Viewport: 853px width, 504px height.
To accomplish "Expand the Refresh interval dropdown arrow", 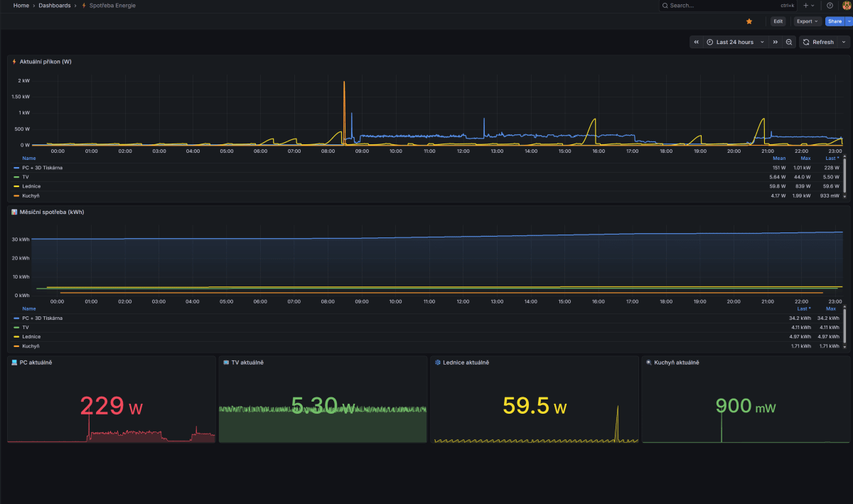I will (844, 42).
